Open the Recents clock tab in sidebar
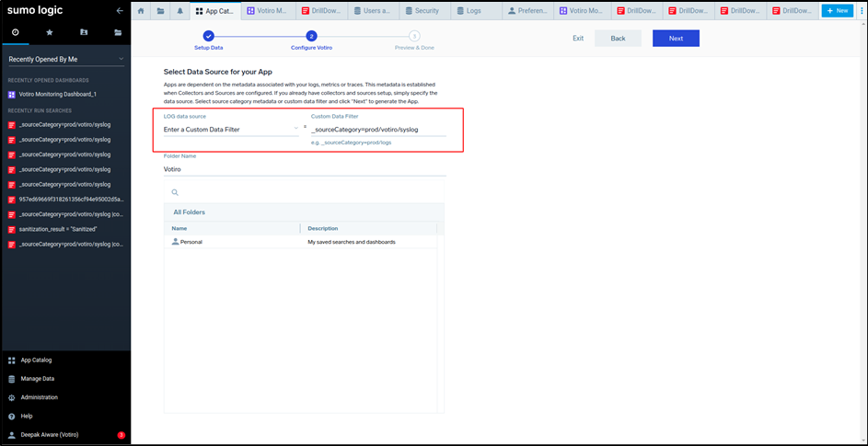The image size is (868, 446). 15,32
